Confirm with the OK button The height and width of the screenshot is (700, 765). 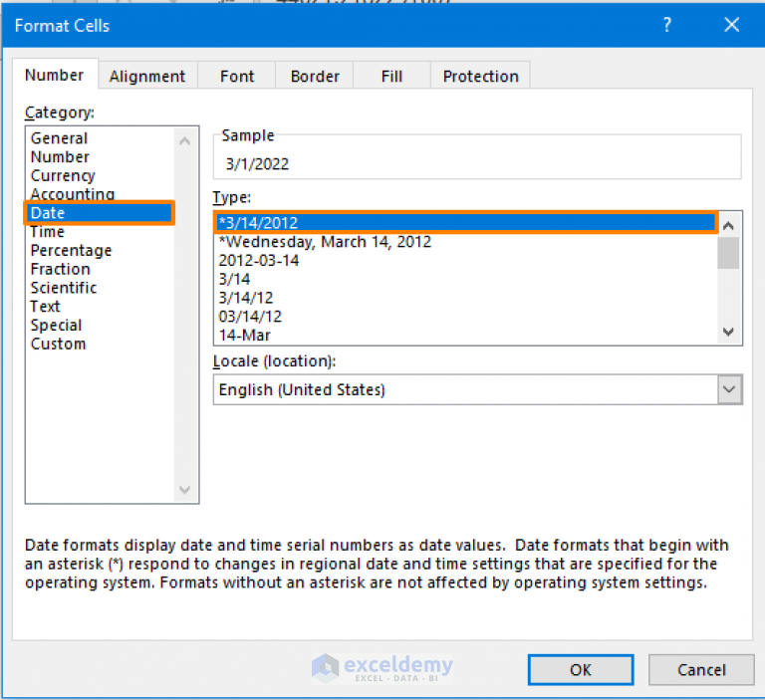[x=581, y=670]
